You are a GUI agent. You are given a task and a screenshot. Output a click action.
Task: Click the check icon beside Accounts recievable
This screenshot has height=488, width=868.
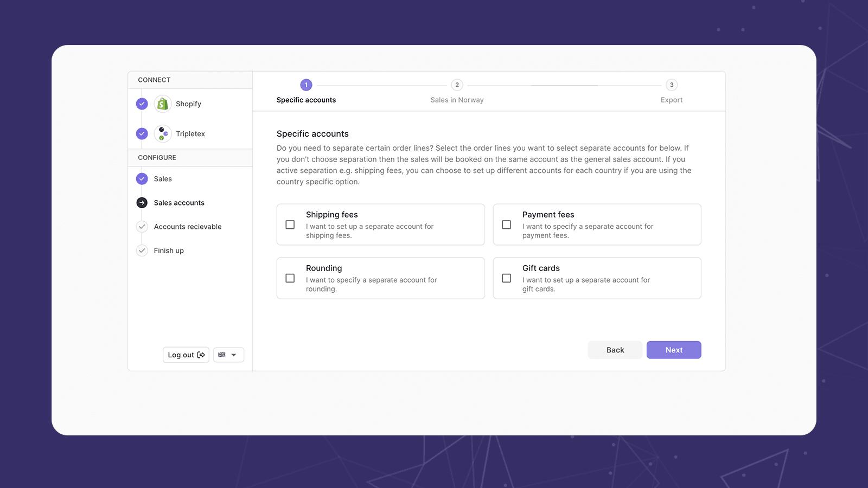[x=142, y=227]
